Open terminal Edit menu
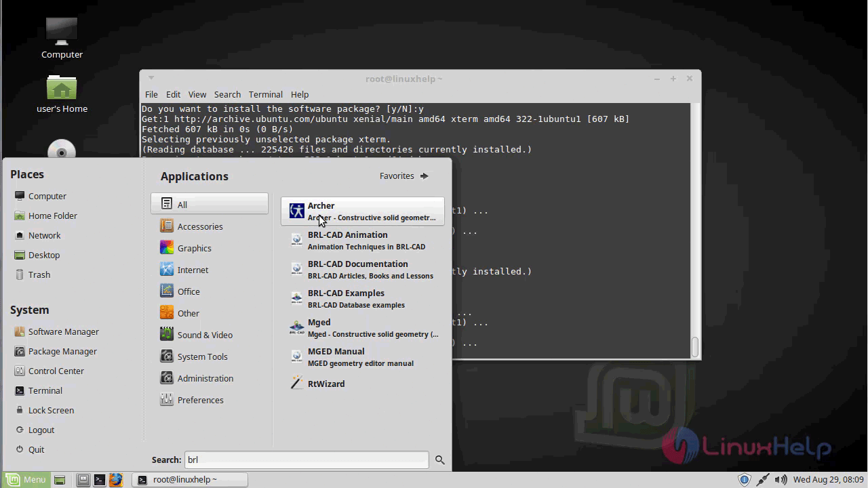Image resolution: width=868 pixels, height=488 pixels. (x=174, y=94)
